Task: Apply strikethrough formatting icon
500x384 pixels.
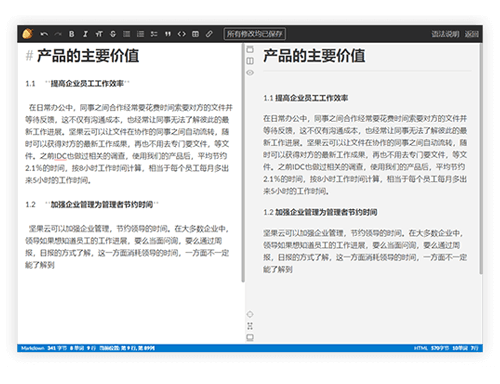Action: click(x=113, y=34)
